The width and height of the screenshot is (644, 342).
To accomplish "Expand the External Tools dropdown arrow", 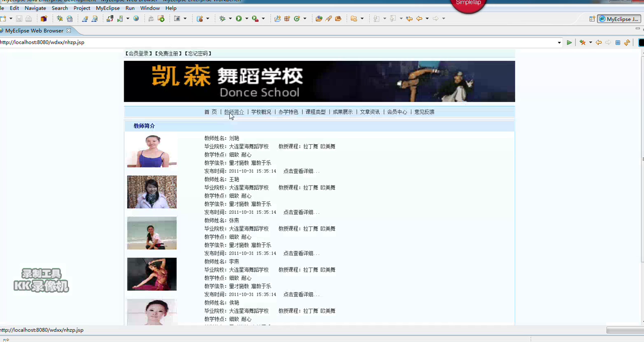I will point(263,19).
